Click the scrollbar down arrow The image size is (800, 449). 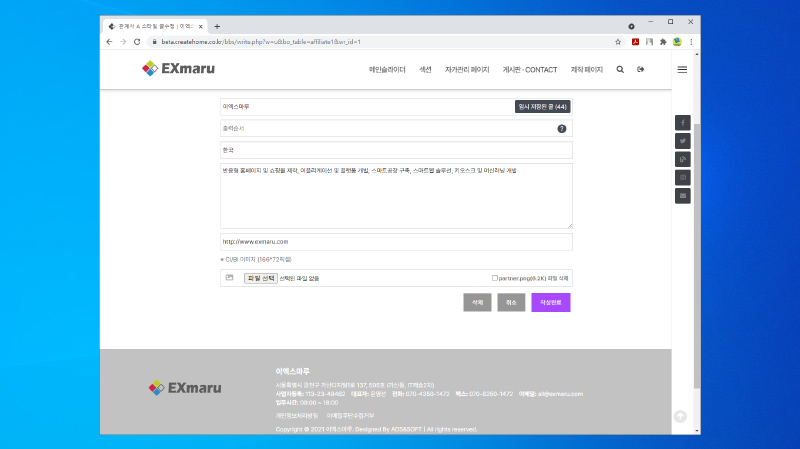pyautogui.click(x=697, y=431)
